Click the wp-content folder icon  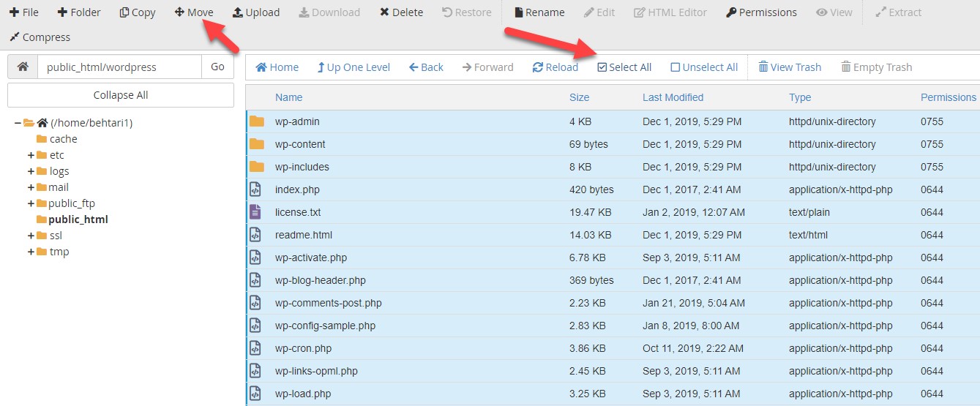(256, 144)
